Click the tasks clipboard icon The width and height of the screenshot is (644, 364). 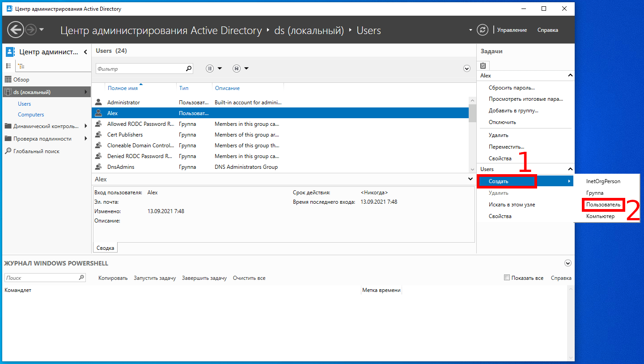pos(483,65)
